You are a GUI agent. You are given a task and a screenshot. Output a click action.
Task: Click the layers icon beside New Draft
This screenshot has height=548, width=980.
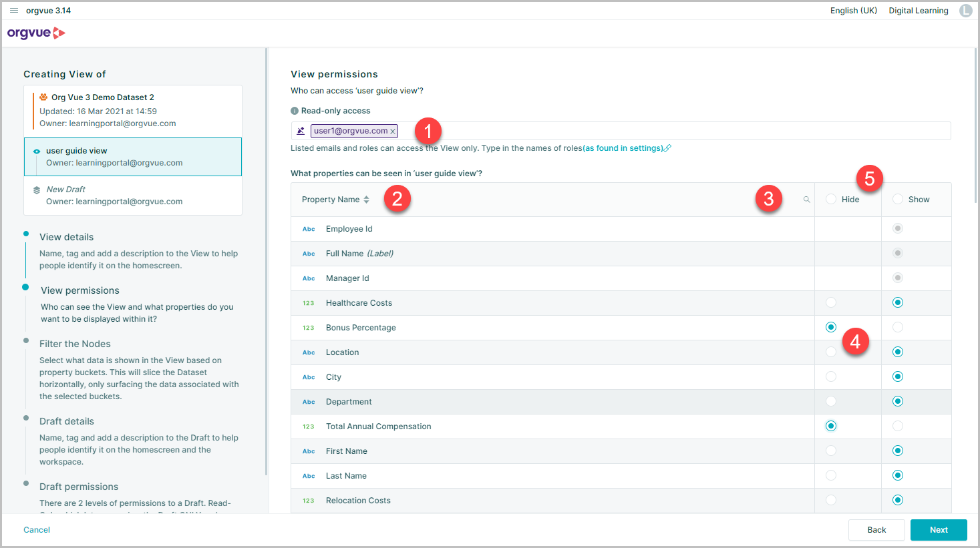37,190
